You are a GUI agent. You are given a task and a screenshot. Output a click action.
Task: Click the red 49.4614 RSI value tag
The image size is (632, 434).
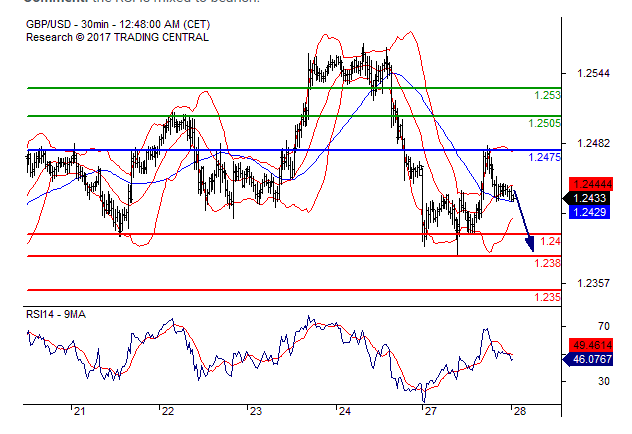pos(591,345)
